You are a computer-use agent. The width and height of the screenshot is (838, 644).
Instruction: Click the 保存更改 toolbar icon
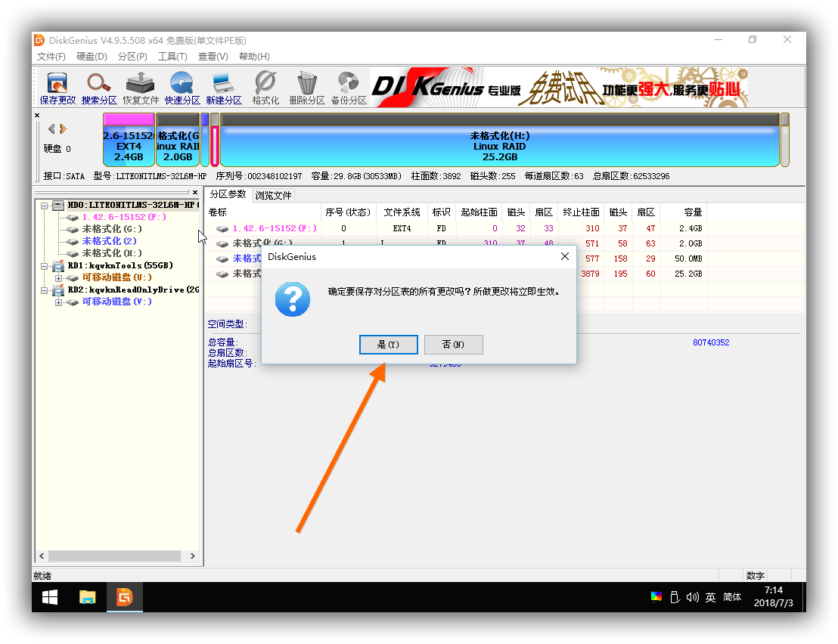click(x=57, y=88)
